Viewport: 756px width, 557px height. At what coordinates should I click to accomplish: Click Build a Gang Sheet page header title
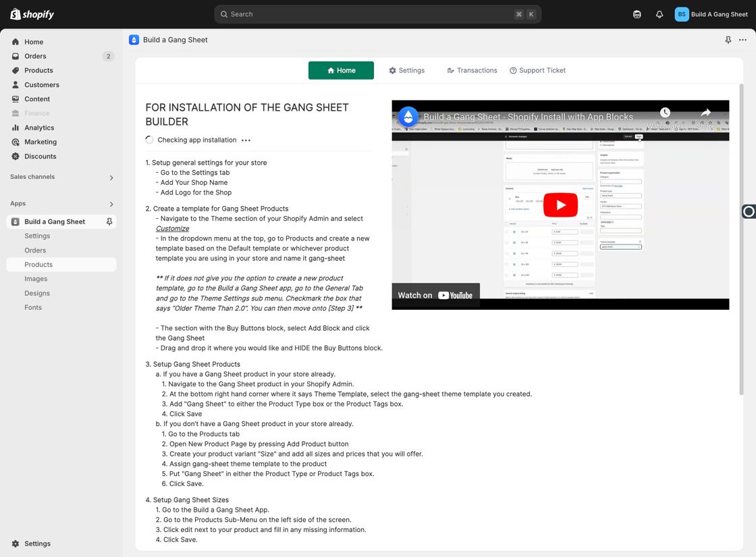(x=175, y=40)
